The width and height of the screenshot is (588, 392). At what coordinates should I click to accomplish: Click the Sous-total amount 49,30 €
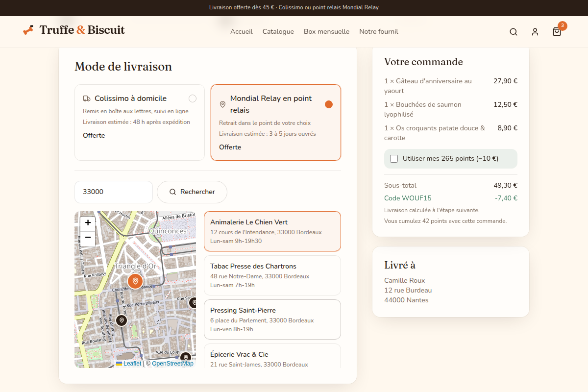pos(506,186)
